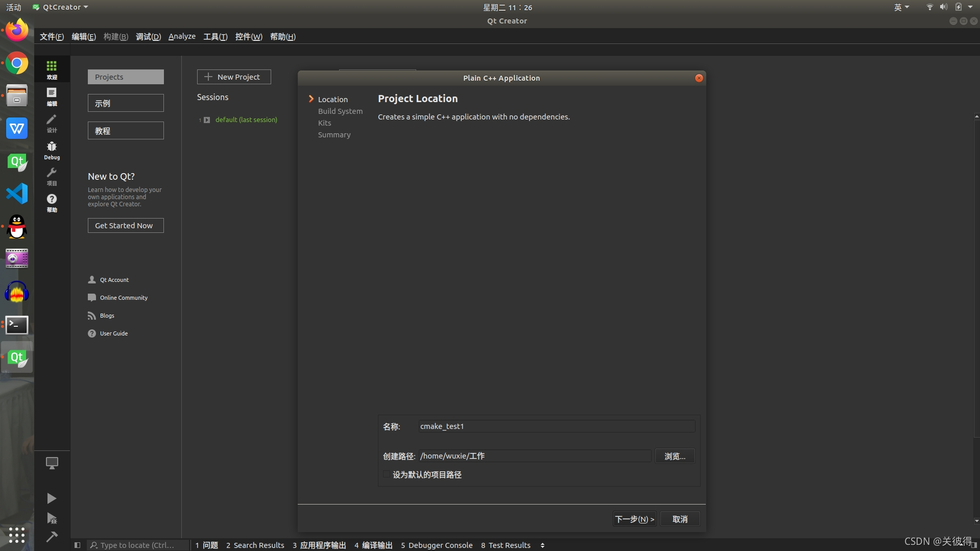This screenshot has width=980, height=551.
Task: Open Blogs link
Action: pyautogui.click(x=101, y=316)
